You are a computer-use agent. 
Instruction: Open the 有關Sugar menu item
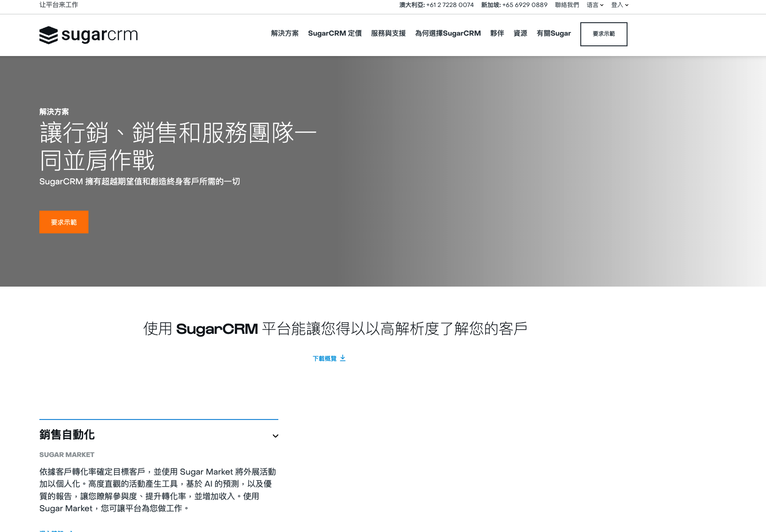553,33
